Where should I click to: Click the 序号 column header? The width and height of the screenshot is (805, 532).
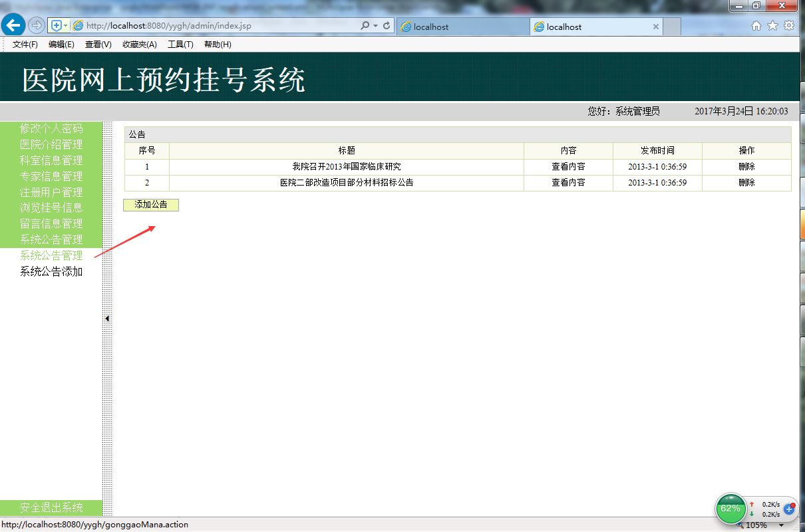tap(147, 151)
